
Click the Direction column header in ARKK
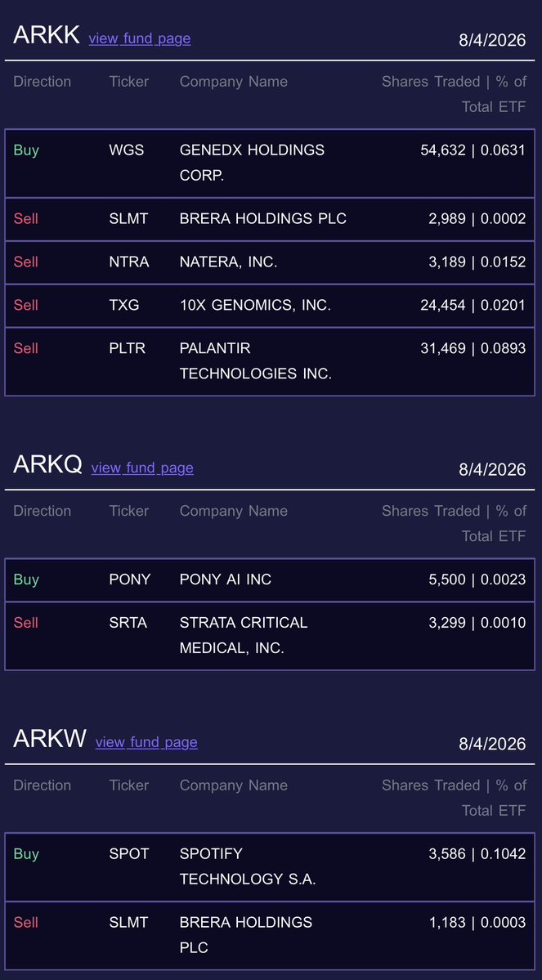click(x=42, y=82)
